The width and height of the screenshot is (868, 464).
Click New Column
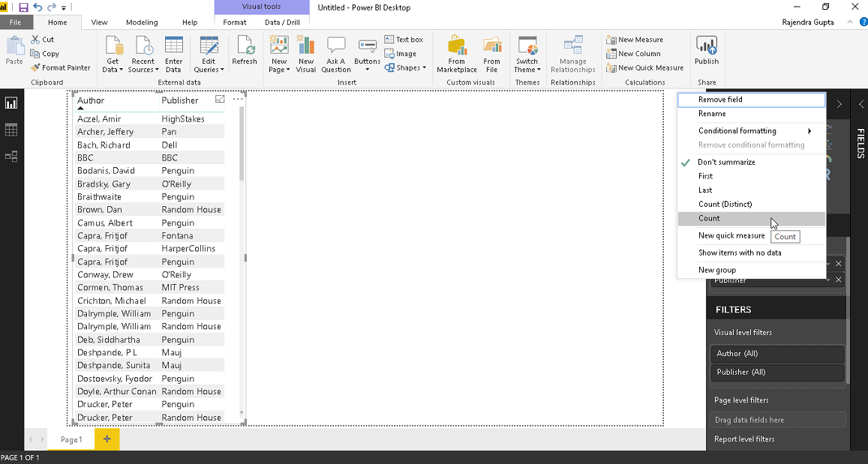633,54
